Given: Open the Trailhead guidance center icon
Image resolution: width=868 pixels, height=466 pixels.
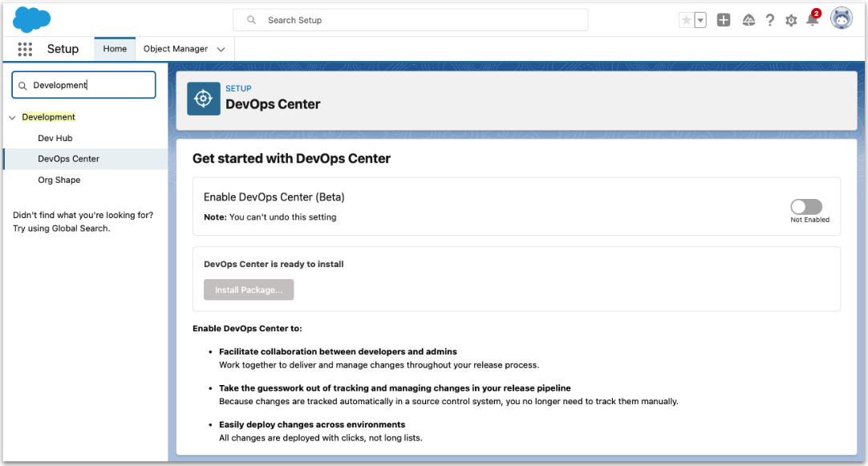Looking at the screenshot, I should [748, 20].
